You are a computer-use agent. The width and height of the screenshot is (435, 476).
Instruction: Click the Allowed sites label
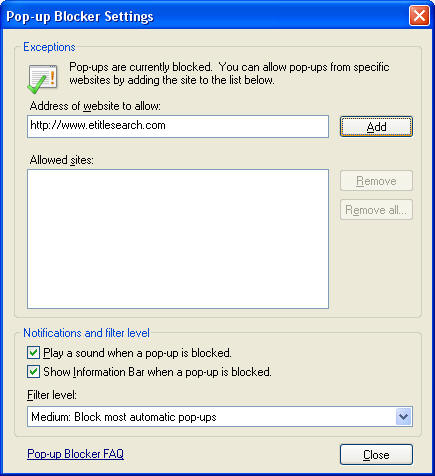pyautogui.click(x=62, y=160)
